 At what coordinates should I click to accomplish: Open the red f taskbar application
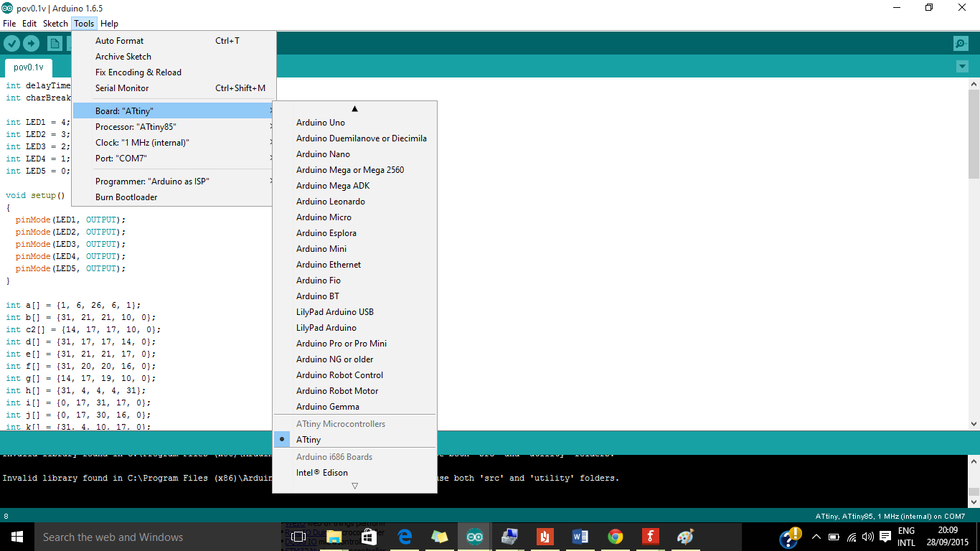[x=651, y=537]
